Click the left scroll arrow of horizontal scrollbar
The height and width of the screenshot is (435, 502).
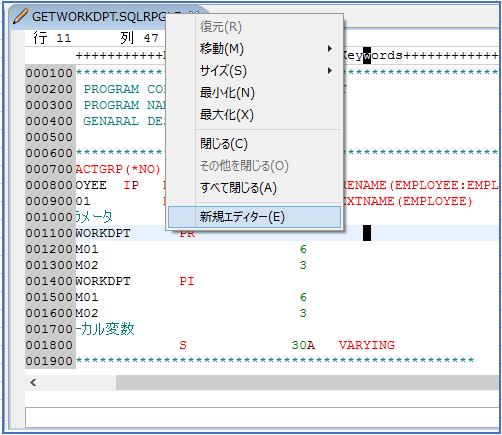(33, 382)
